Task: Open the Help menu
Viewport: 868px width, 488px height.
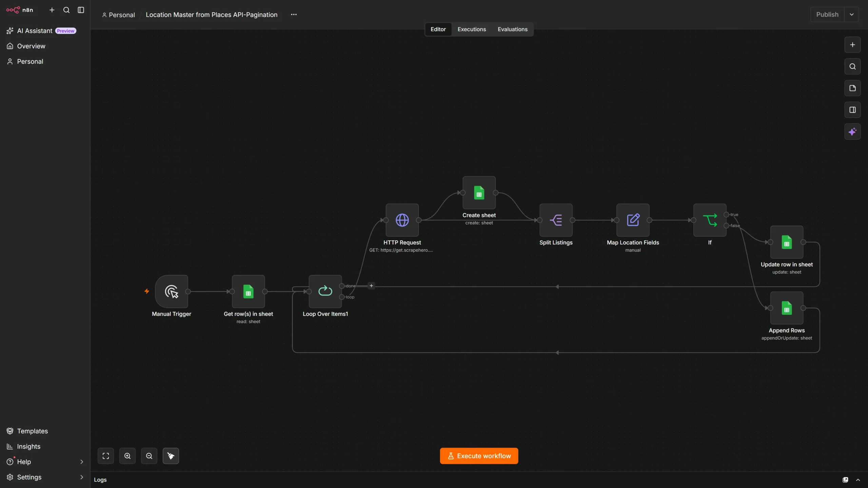Action: point(24,462)
